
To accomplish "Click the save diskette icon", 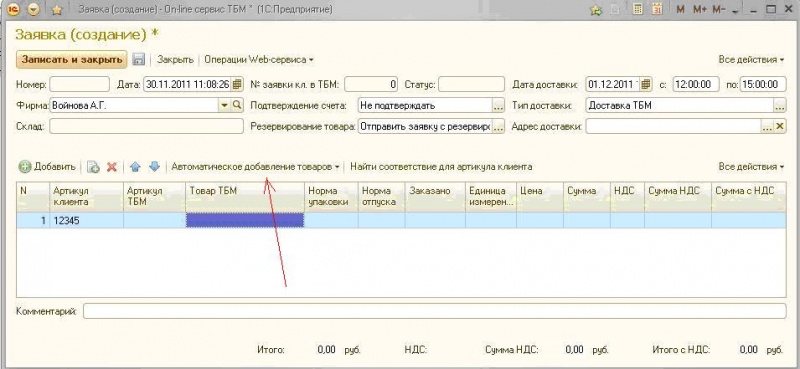I will coord(138,60).
